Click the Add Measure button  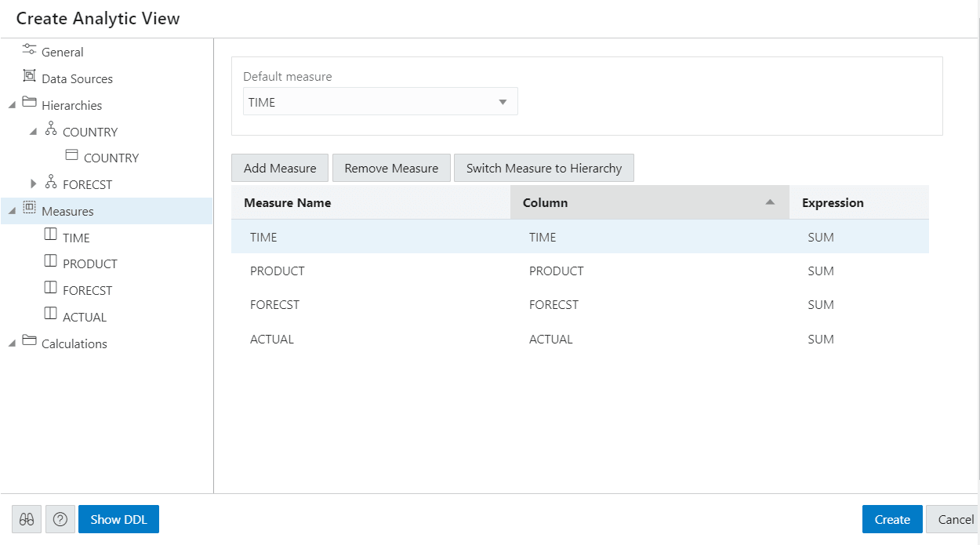(279, 167)
